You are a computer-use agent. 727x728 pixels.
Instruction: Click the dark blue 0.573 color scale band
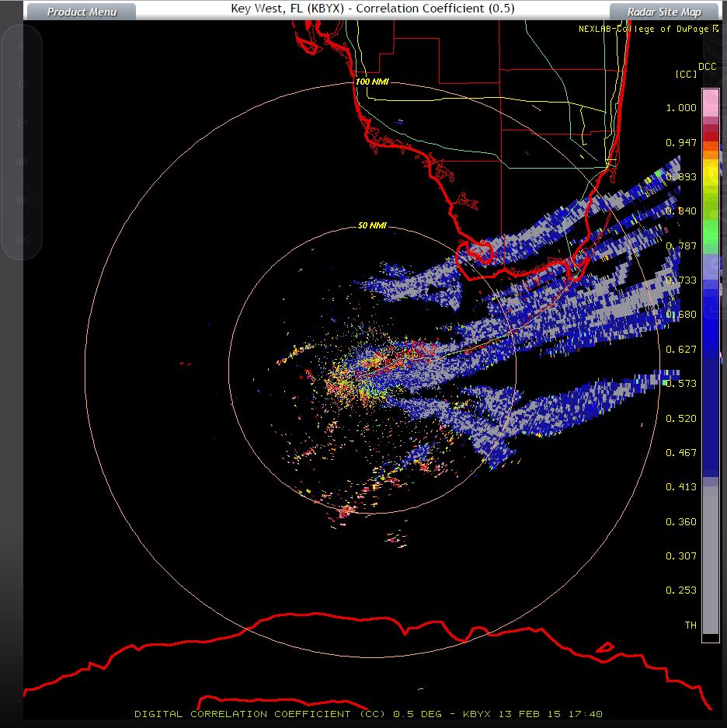(x=710, y=383)
